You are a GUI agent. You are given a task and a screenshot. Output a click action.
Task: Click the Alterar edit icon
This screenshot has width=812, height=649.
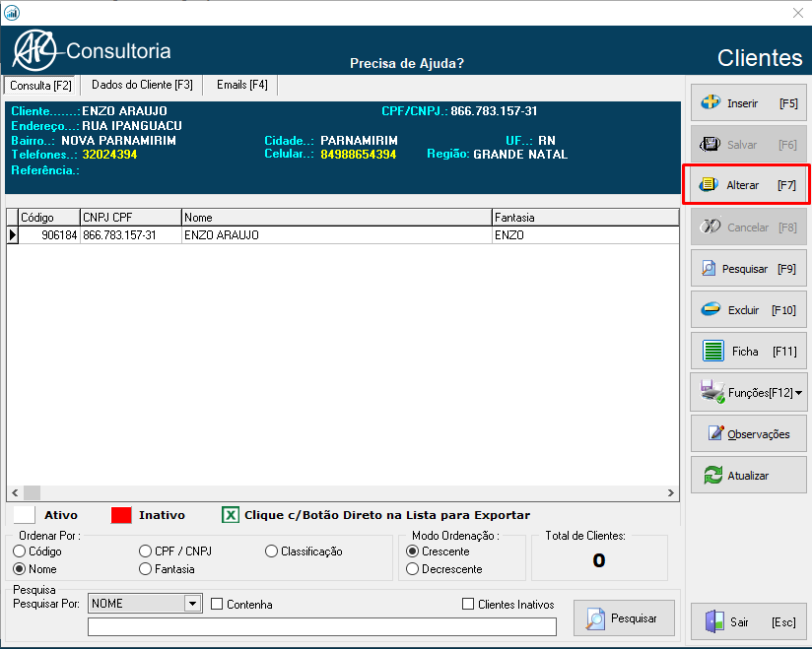pos(708,184)
